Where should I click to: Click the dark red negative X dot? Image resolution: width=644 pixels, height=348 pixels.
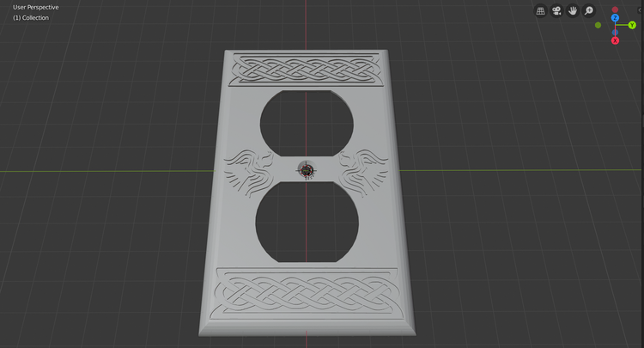tap(615, 9)
